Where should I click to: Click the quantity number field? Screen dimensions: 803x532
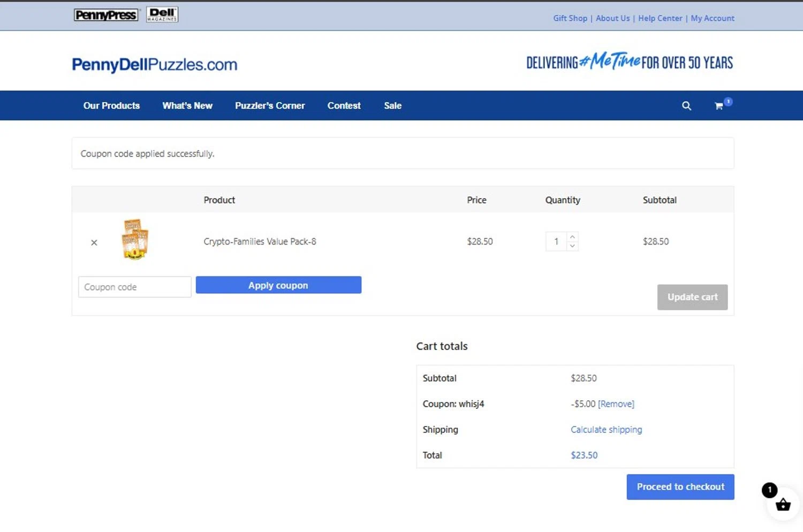pos(556,241)
